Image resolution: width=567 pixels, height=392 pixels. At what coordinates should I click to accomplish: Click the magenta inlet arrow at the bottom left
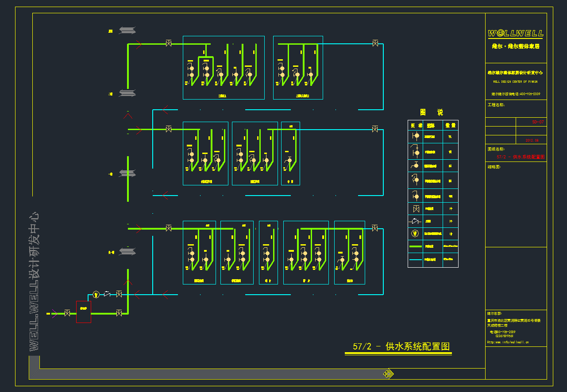coord(54,313)
